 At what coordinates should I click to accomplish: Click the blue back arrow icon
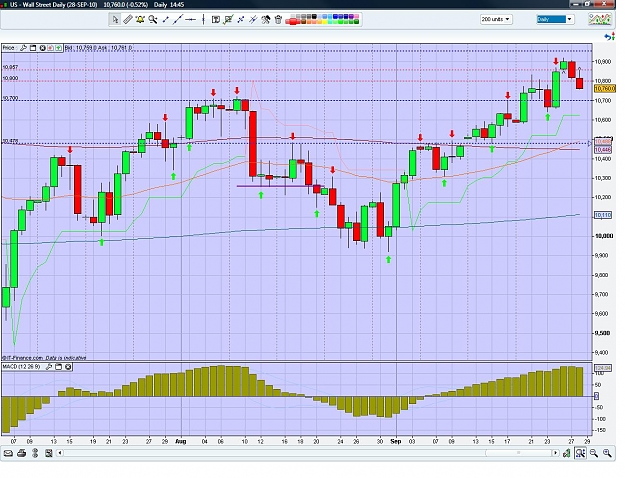click(x=607, y=37)
